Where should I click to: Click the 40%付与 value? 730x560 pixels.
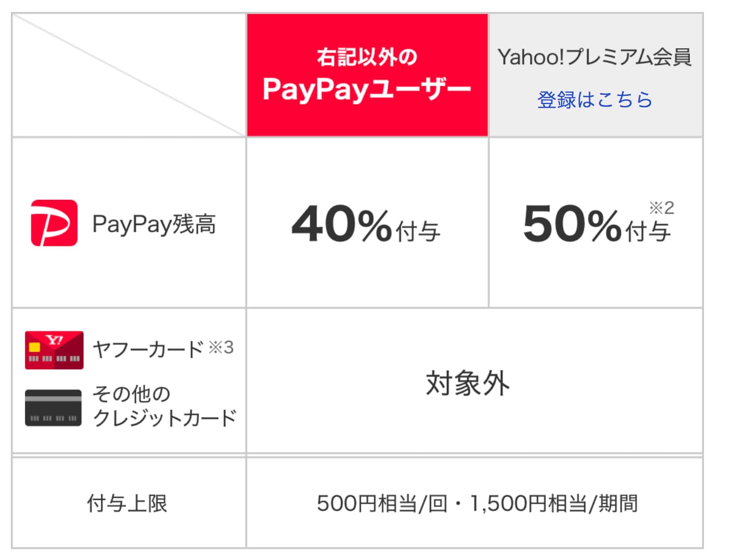366,224
